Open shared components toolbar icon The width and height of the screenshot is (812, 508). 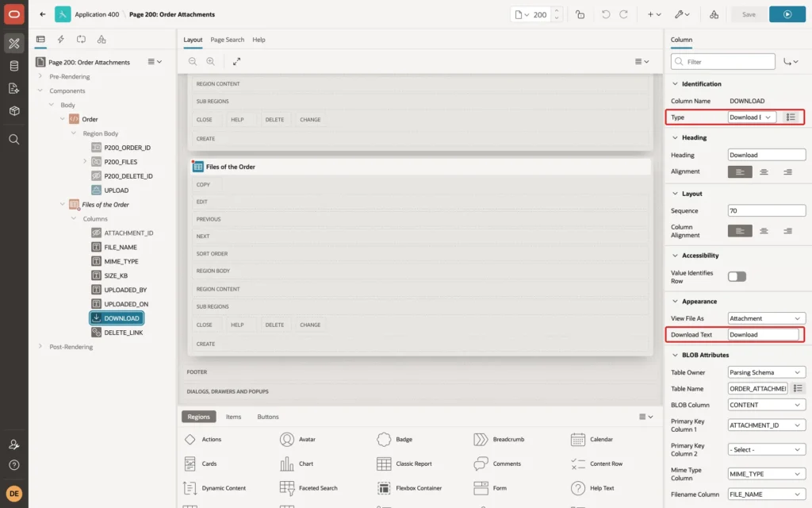pyautogui.click(x=714, y=14)
